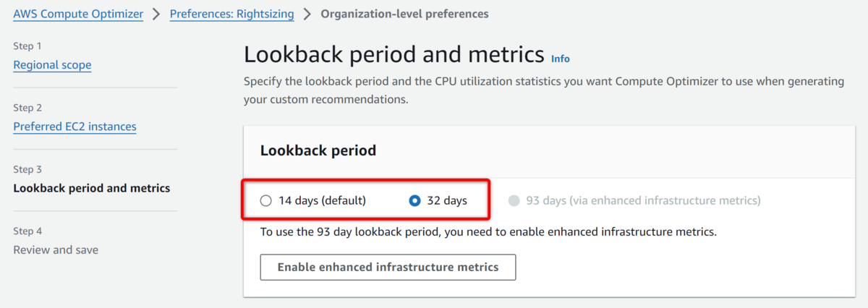Return to Preferred EC2 instances step
The image size is (868, 308).
[x=75, y=127]
